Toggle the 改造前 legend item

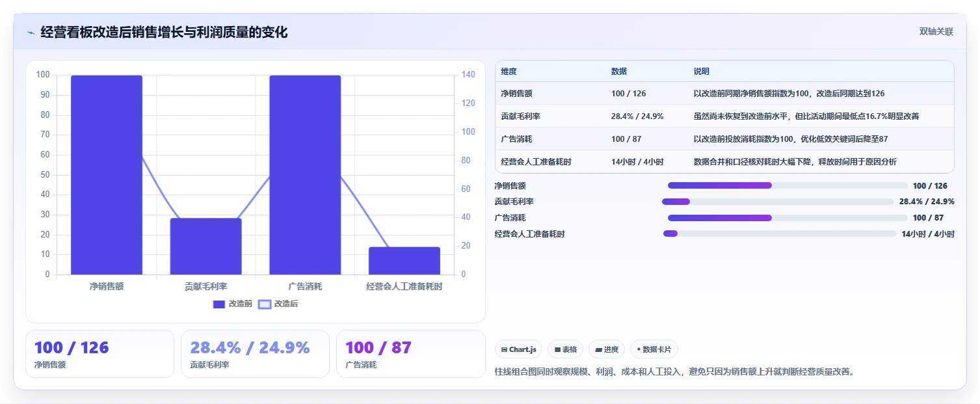(233, 304)
